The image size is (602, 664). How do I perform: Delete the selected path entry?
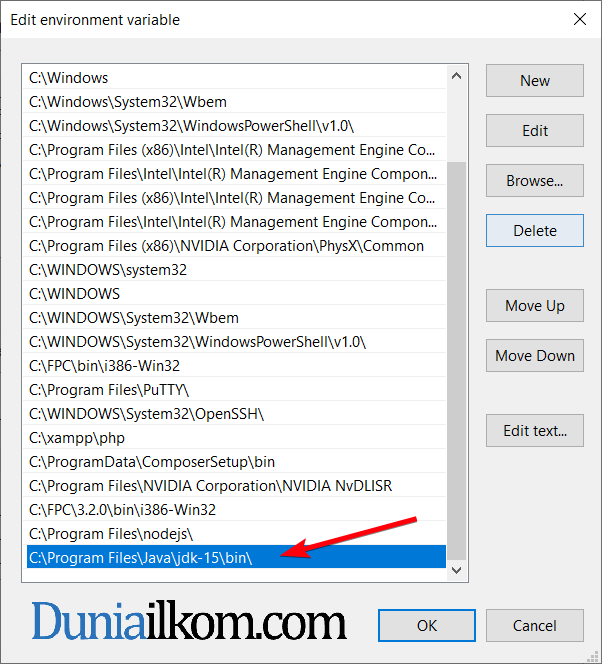point(535,230)
